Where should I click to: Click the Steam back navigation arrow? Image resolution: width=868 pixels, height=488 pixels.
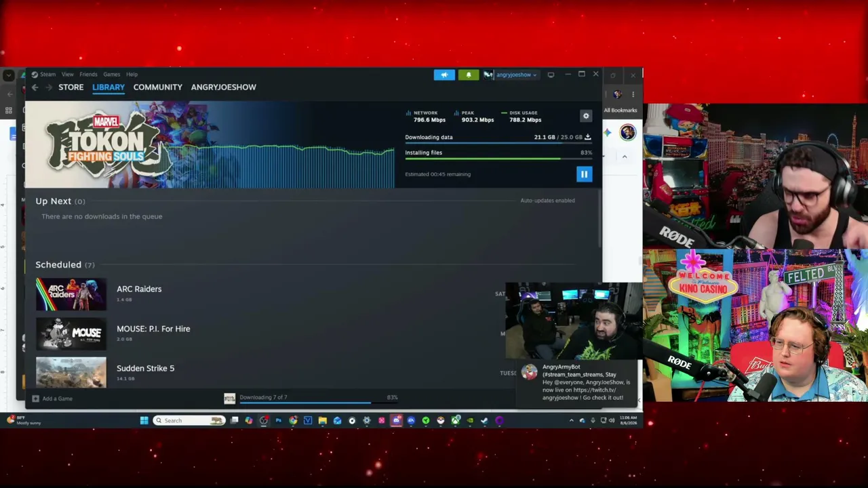point(35,87)
